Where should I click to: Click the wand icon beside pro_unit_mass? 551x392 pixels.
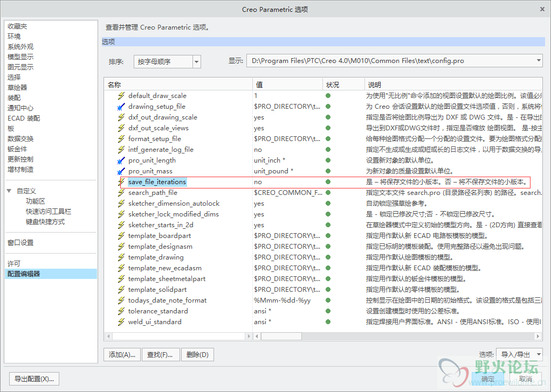pyautogui.click(x=121, y=171)
